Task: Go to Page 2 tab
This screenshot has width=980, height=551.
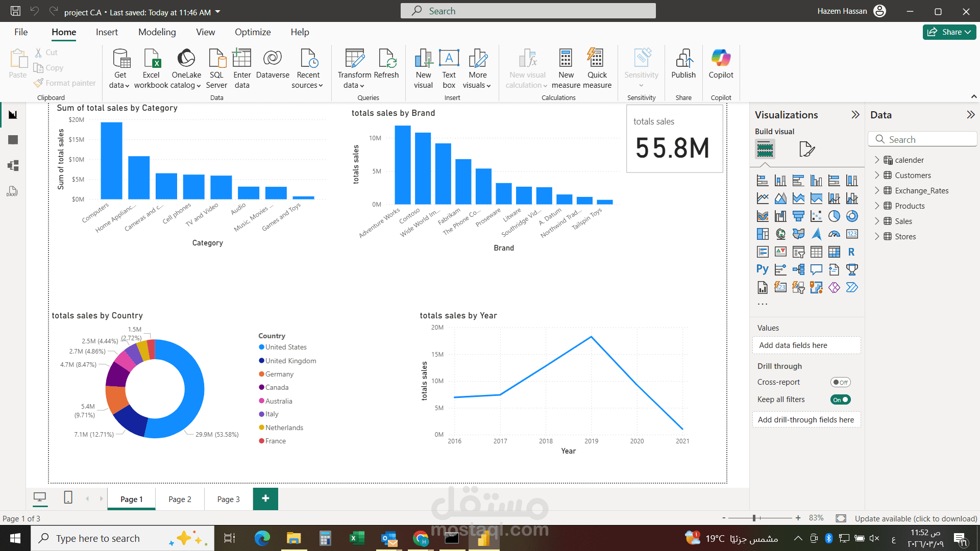Action: (x=180, y=499)
